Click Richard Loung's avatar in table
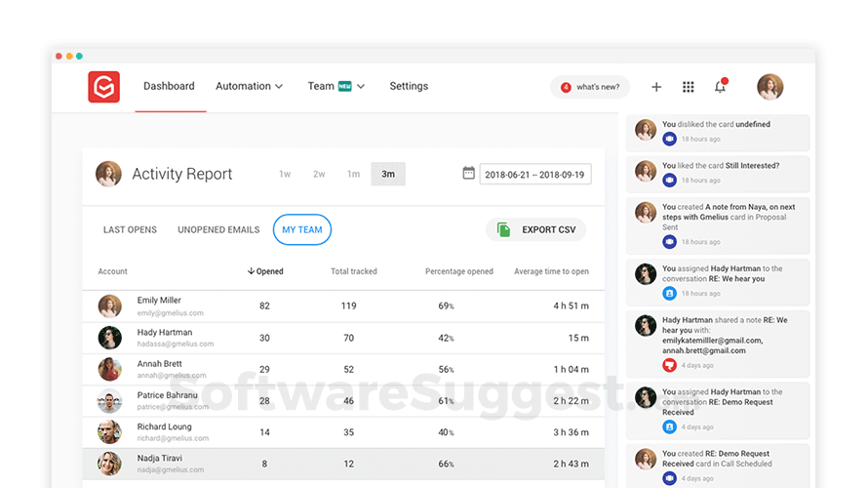This screenshot has width=868, height=488. click(109, 432)
